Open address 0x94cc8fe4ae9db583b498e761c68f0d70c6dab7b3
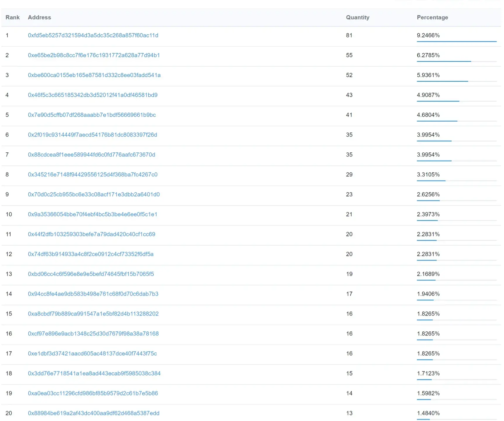 [93, 294]
